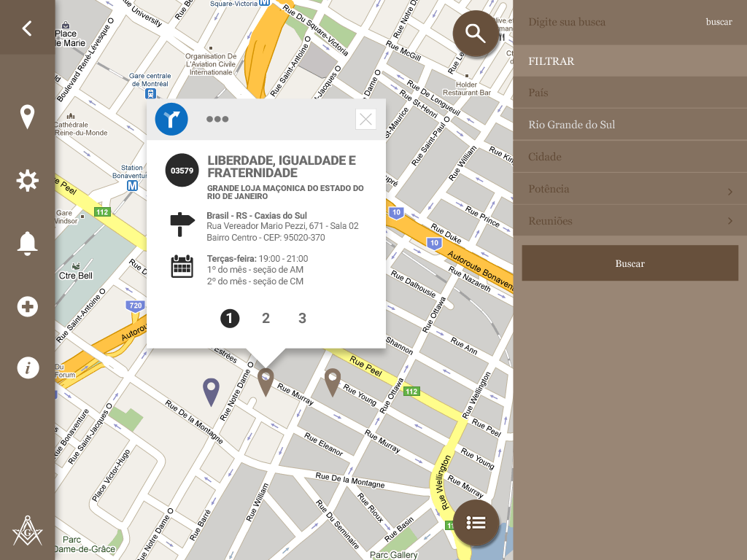Switch to page 2 of the popup
The image size is (747, 560).
pos(266,318)
